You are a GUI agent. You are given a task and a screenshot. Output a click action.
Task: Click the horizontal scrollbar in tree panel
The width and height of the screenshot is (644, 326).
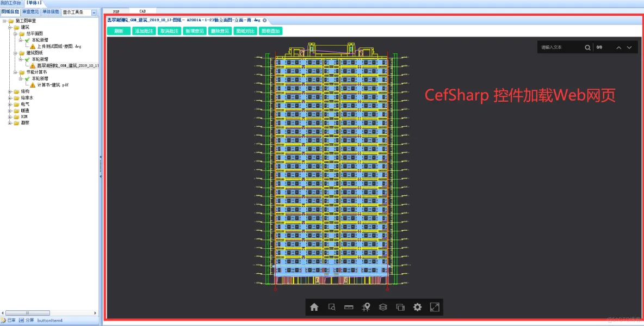point(49,313)
